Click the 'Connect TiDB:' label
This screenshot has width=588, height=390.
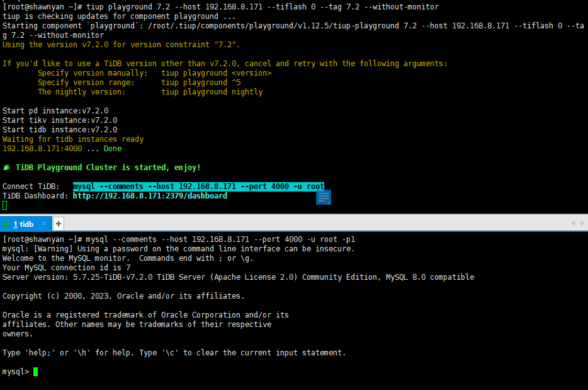[31, 186]
